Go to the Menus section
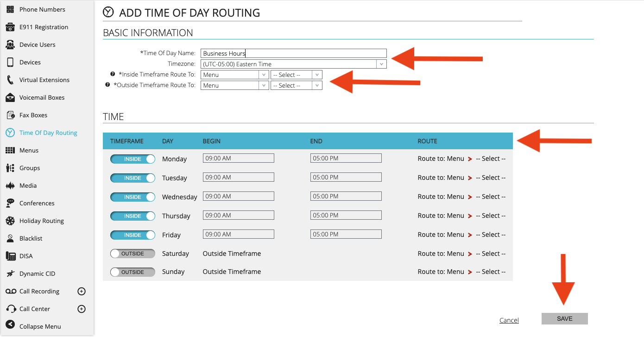 [x=29, y=150]
